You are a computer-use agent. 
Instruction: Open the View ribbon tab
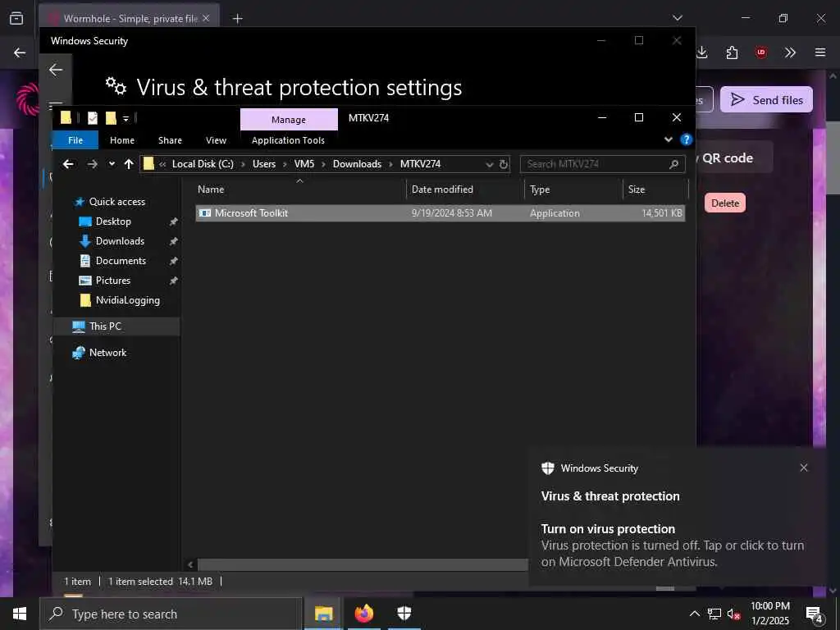[216, 140]
